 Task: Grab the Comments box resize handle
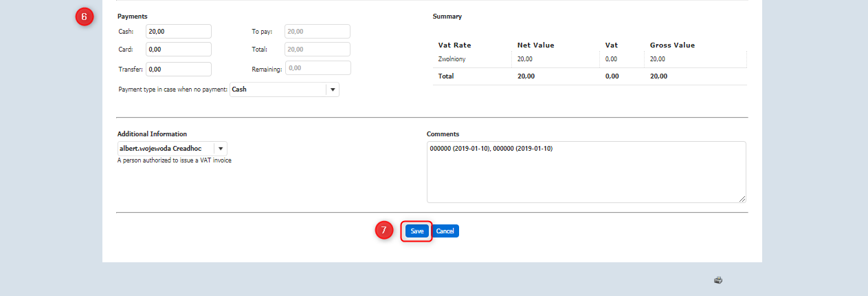742,199
